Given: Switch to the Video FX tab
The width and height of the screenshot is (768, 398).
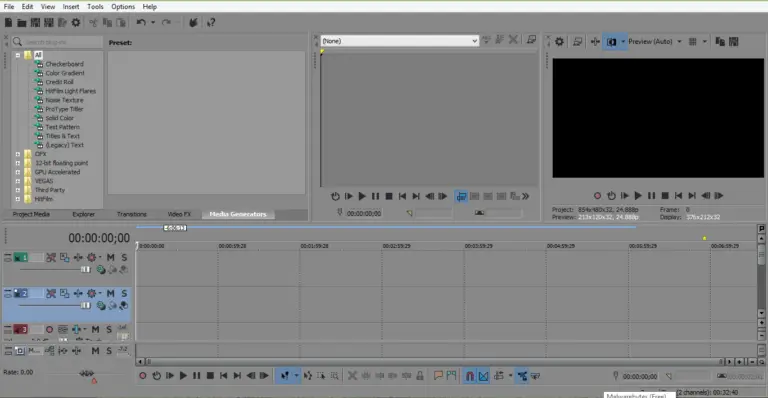Looking at the screenshot, I should (179, 214).
